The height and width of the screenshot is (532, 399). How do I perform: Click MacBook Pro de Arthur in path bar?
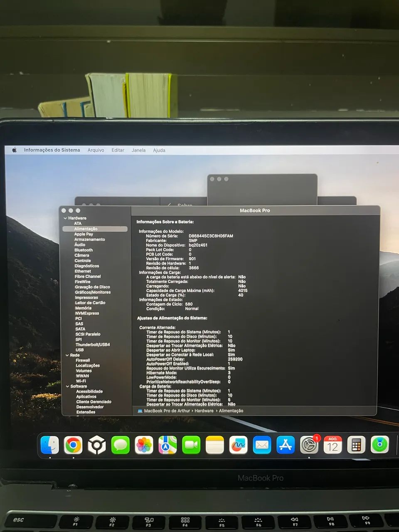point(167,411)
